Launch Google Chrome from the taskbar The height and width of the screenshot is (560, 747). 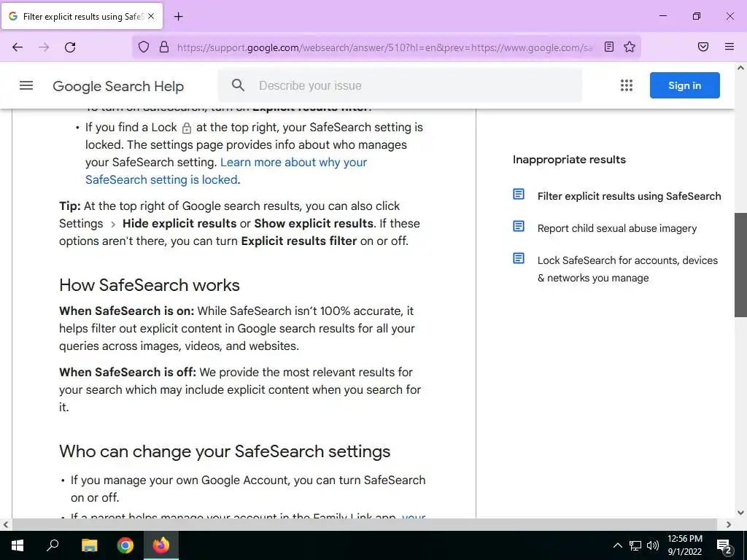pos(125,545)
